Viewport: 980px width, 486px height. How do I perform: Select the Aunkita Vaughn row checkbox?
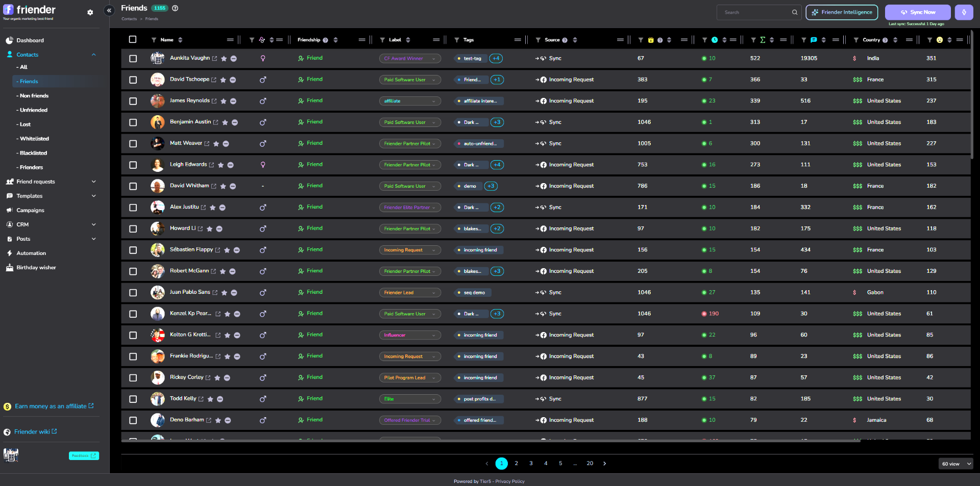[x=133, y=59]
